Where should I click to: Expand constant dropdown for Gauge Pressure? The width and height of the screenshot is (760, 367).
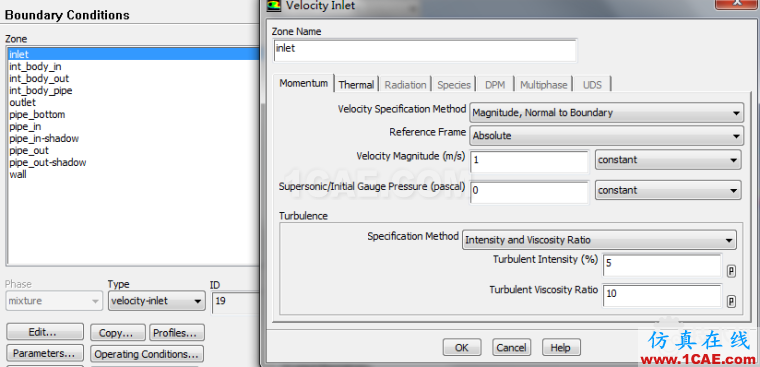pyautogui.click(x=668, y=191)
